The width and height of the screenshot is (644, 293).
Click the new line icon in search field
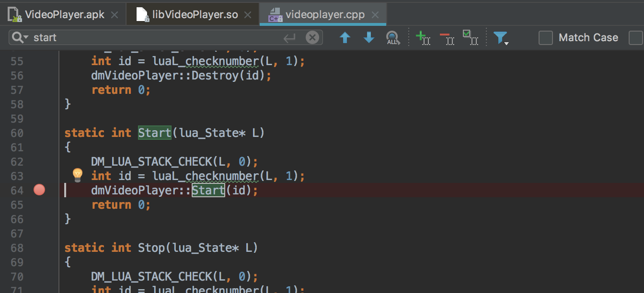(x=290, y=37)
